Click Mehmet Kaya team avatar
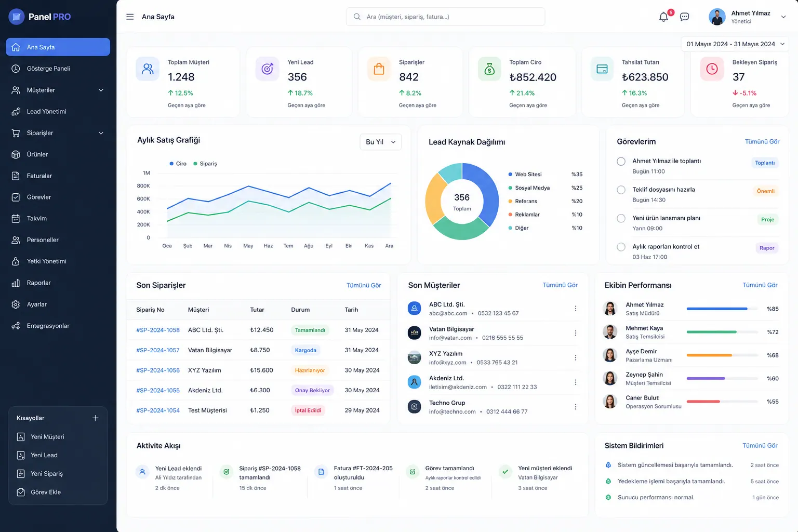 click(x=610, y=332)
